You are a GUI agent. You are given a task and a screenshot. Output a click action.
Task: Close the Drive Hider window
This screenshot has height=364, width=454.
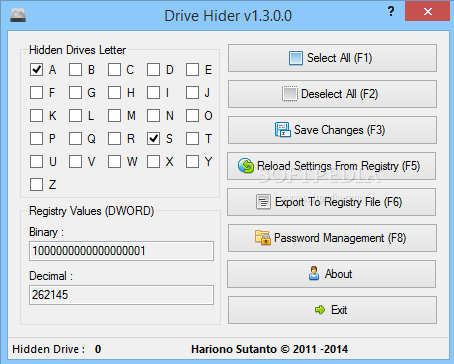pyautogui.click(x=427, y=11)
